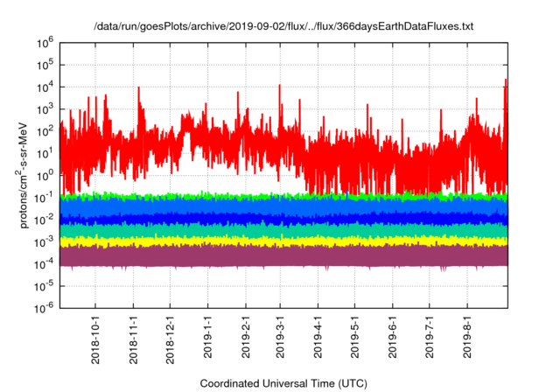Image resolution: width=560 pixels, height=392 pixels.
Task: Click the 10^2 y-axis tick label
Action: point(45,131)
